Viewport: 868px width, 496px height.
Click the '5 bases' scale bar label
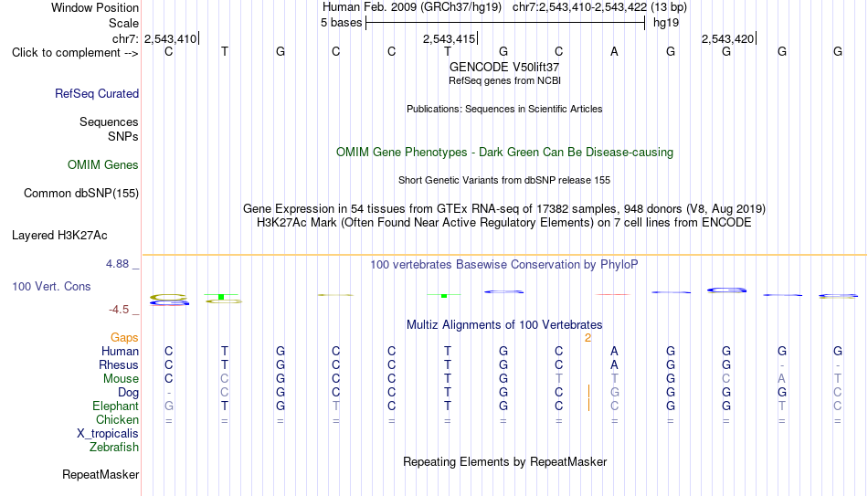[341, 23]
